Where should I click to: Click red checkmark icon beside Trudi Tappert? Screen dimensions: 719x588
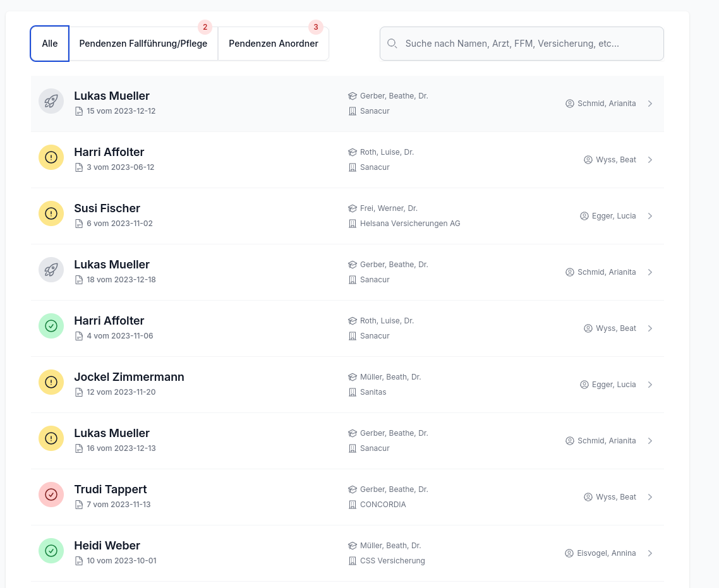click(x=51, y=495)
